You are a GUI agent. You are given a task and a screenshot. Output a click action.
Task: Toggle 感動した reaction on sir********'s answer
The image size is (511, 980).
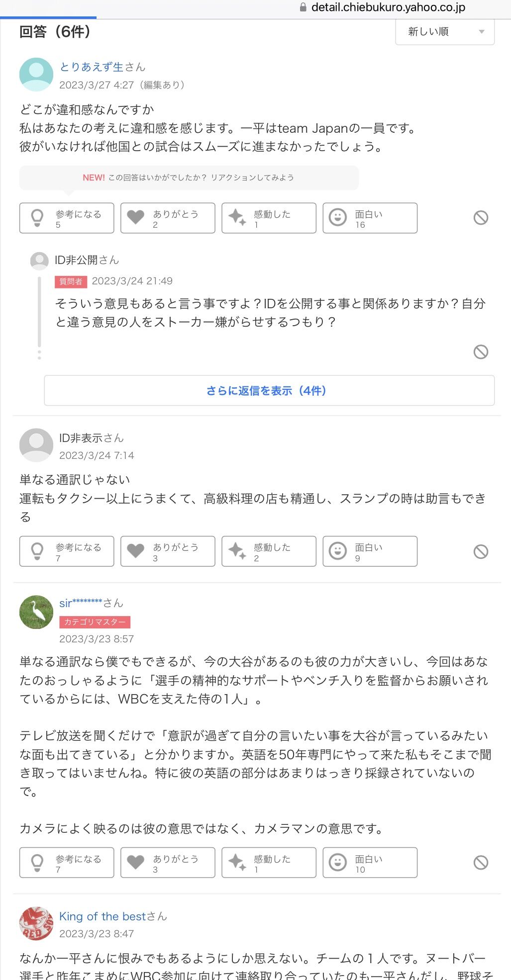(x=269, y=863)
